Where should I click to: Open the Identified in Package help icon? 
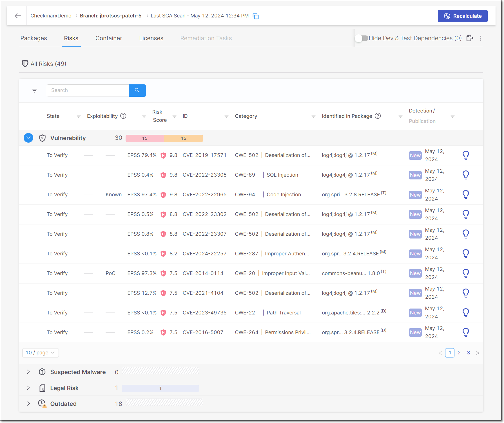[378, 116]
